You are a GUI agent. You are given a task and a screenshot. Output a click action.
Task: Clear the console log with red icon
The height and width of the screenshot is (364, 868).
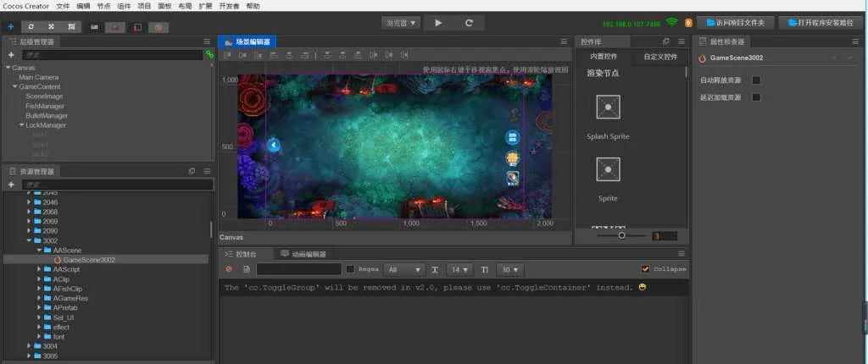coord(229,269)
